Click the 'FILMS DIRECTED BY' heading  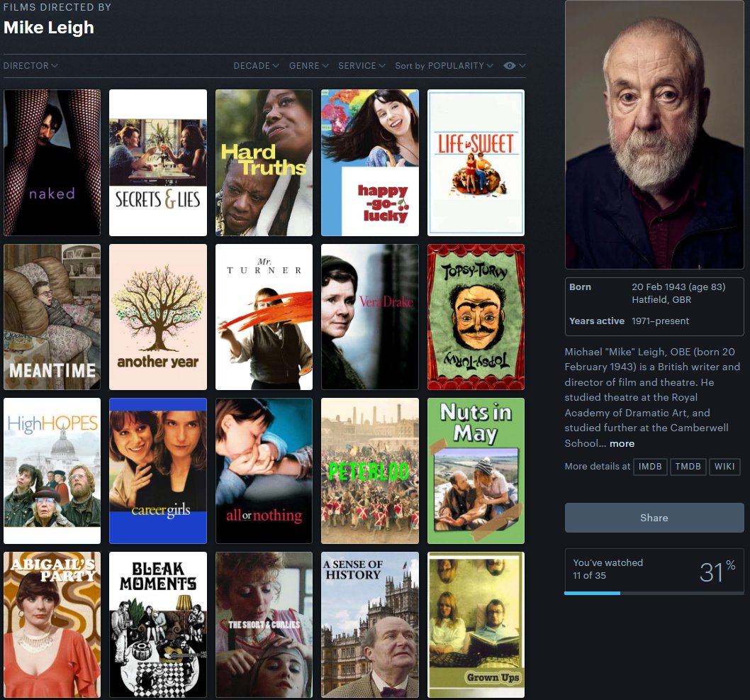coord(57,7)
